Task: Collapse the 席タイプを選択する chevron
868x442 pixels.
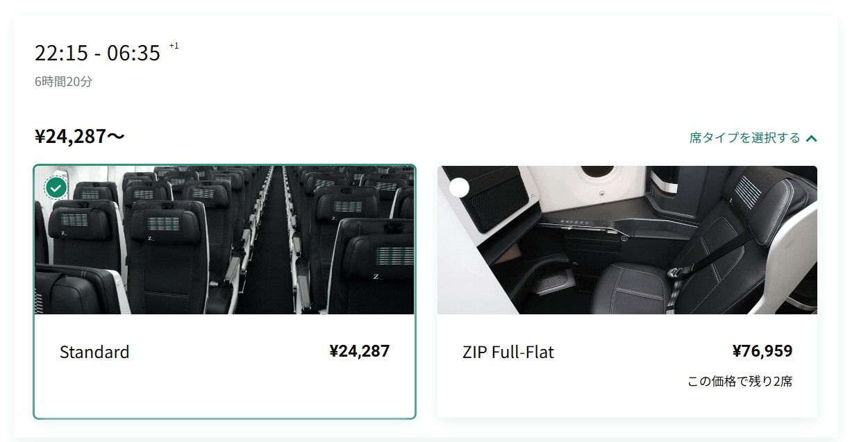Action: coord(812,138)
